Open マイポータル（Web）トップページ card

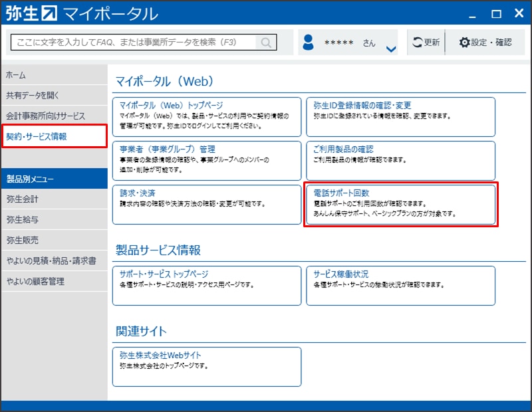click(x=207, y=117)
